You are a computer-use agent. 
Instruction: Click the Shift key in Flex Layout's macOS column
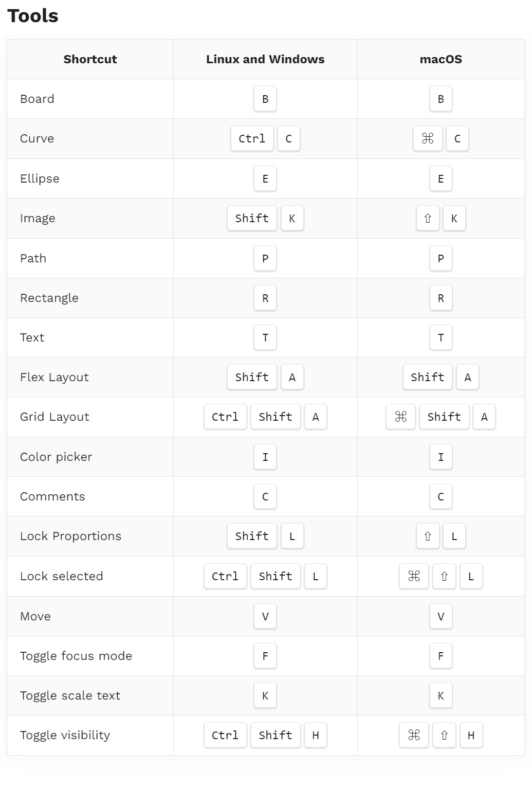[x=428, y=377]
